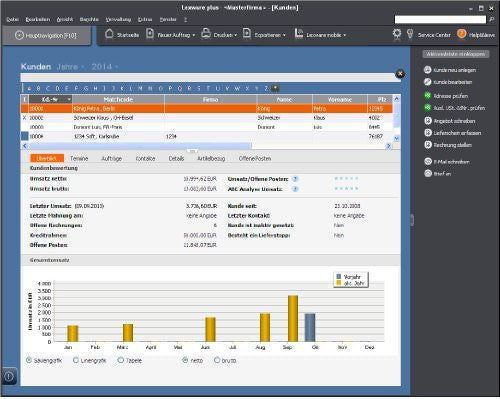The image size is (500, 399).
Task: Expand the Exportieren dropdown arrow
Action: (x=284, y=35)
